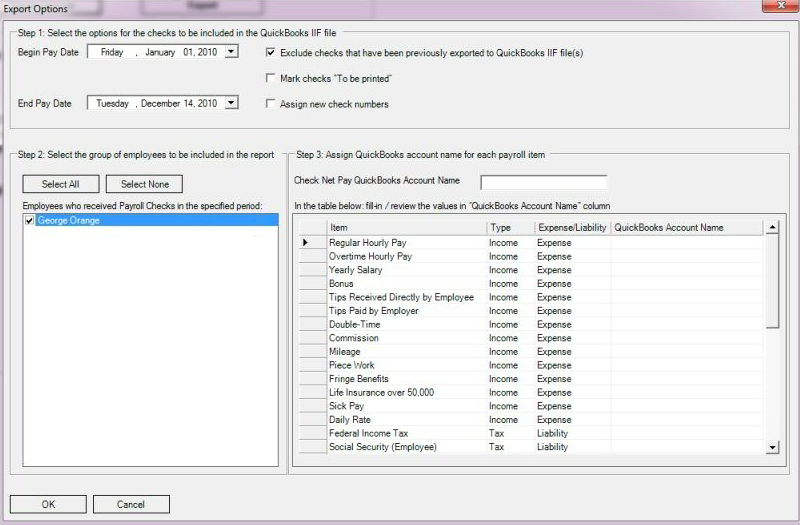
Task: Open End Pay Date dropdown arrow
Action: (232, 103)
